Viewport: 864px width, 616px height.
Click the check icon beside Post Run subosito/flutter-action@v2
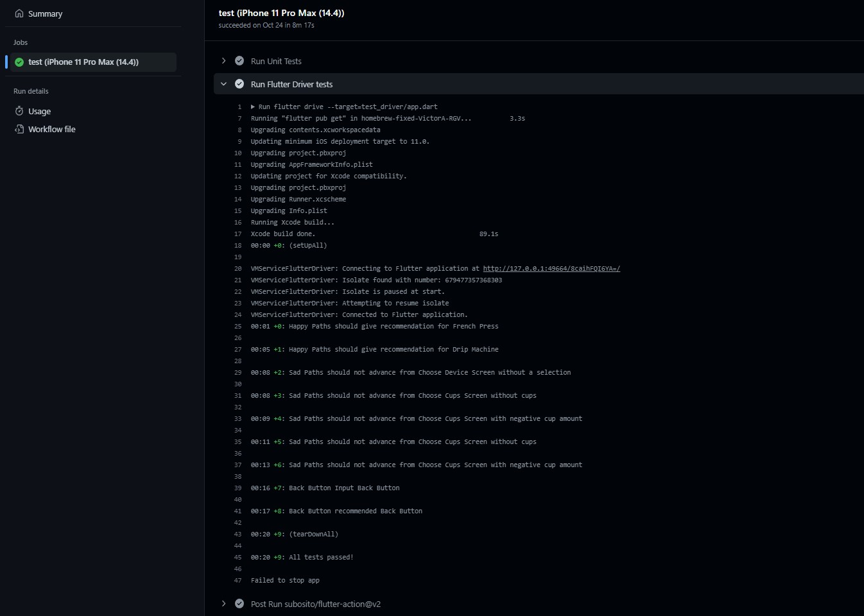(239, 603)
